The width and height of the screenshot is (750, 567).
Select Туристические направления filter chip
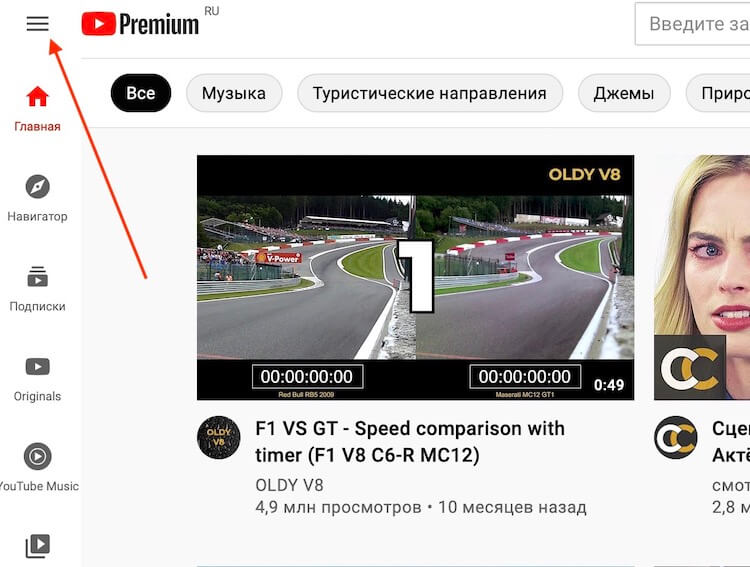point(430,93)
